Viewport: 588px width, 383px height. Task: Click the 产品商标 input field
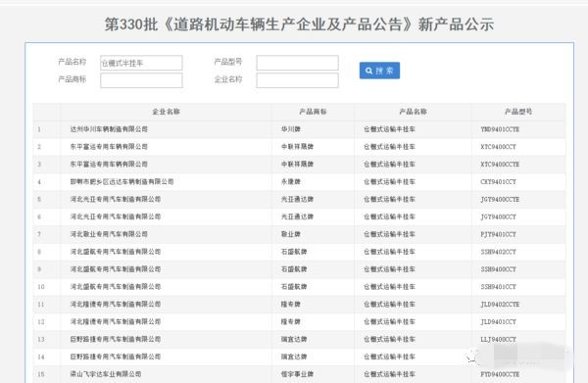tap(141, 80)
